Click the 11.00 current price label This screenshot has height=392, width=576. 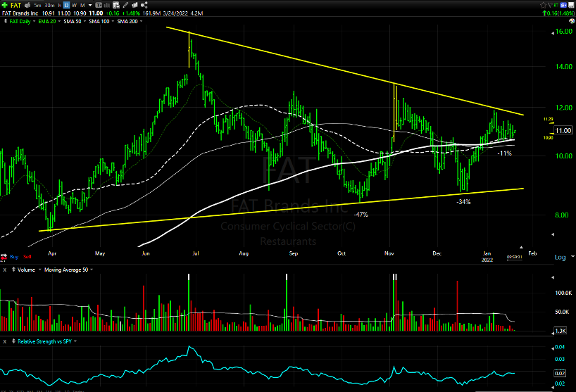pyautogui.click(x=563, y=130)
